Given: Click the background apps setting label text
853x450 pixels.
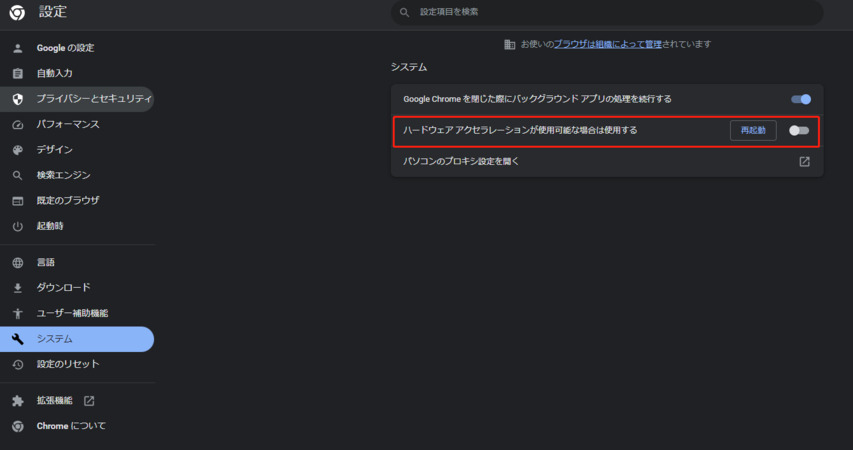Looking at the screenshot, I should (537, 99).
